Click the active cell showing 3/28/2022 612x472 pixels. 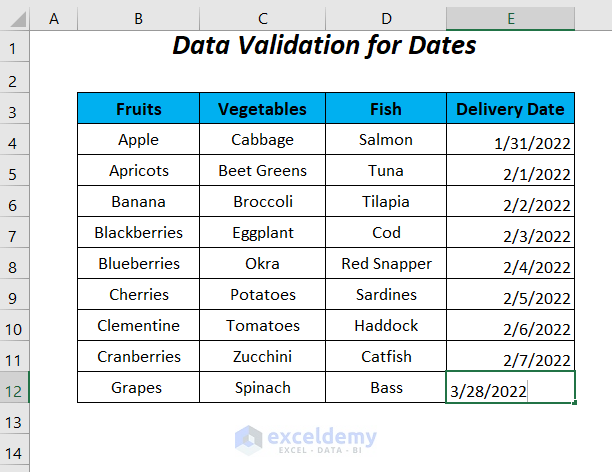(510, 388)
